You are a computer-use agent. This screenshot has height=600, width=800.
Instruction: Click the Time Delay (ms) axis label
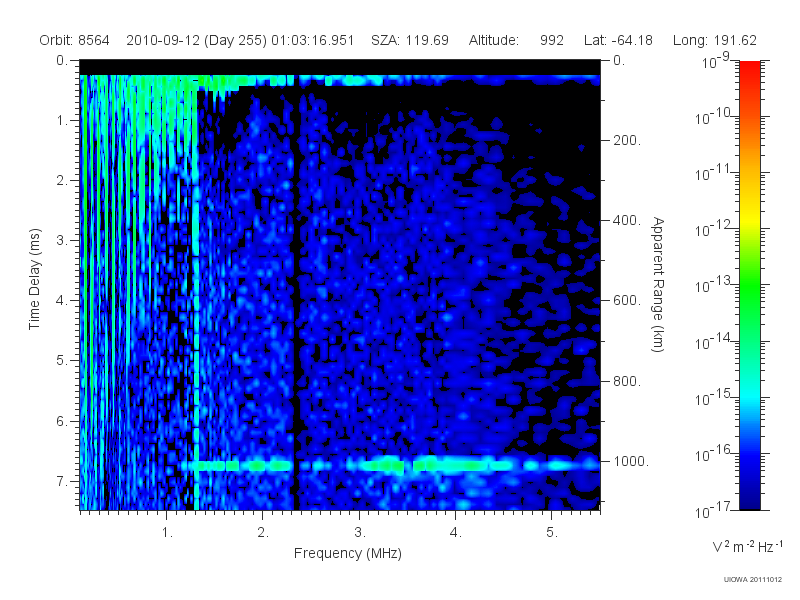[x=34, y=279]
